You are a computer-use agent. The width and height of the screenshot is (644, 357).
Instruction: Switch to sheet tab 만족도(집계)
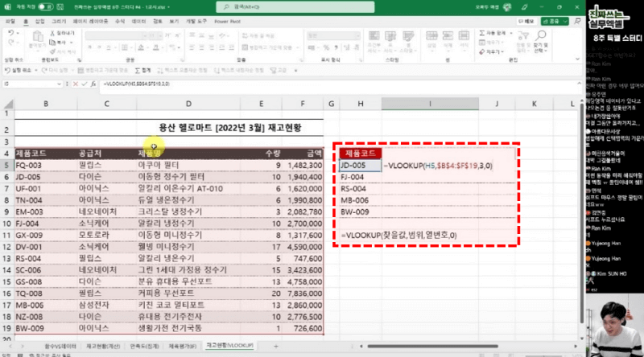[145, 347]
